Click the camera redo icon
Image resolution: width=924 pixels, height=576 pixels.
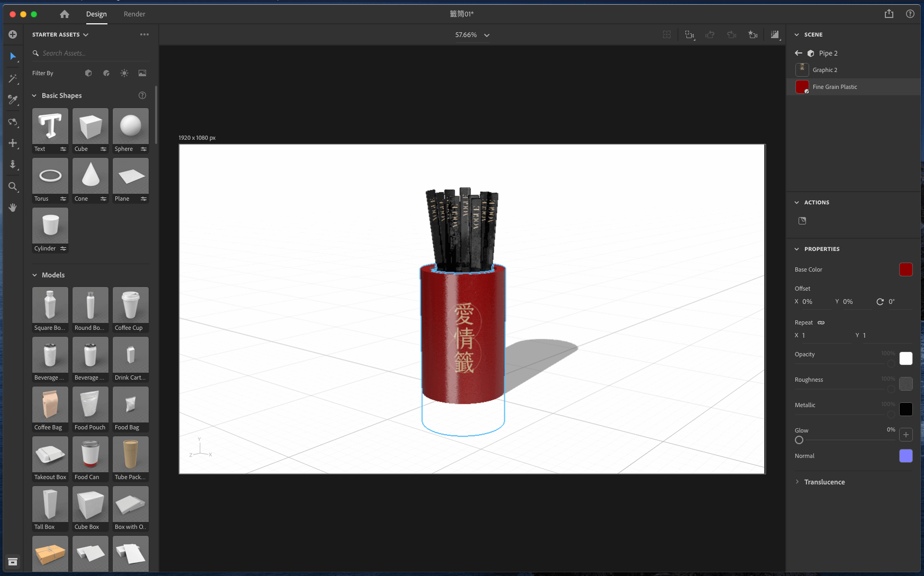[732, 35]
